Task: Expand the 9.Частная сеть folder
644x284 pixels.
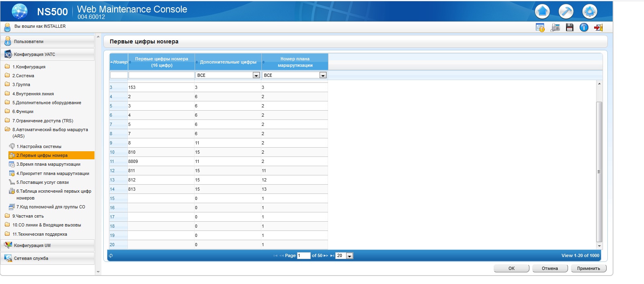Action: click(28, 216)
